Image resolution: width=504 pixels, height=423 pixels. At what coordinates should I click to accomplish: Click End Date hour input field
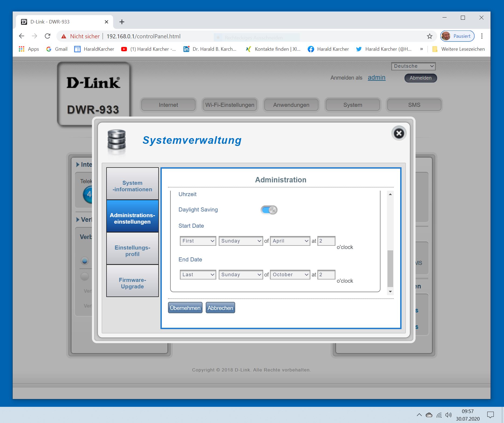(x=326, y=275)
